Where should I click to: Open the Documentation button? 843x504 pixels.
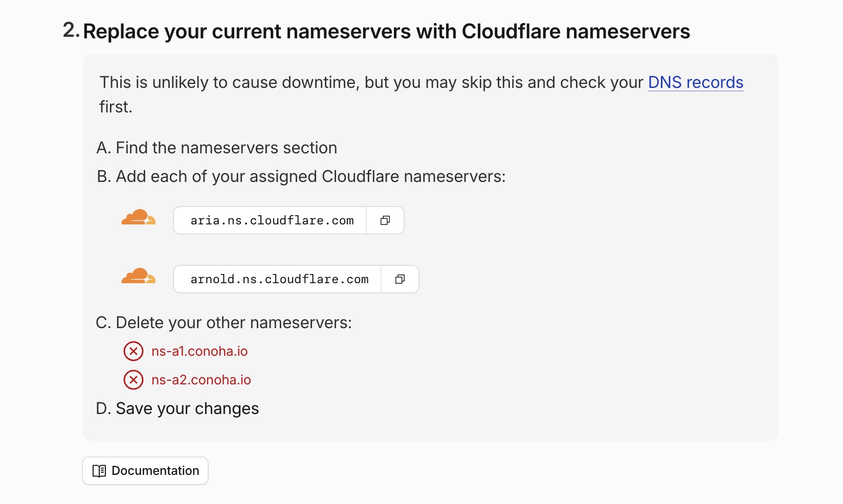pyautogui.click(x=145, y=471)
